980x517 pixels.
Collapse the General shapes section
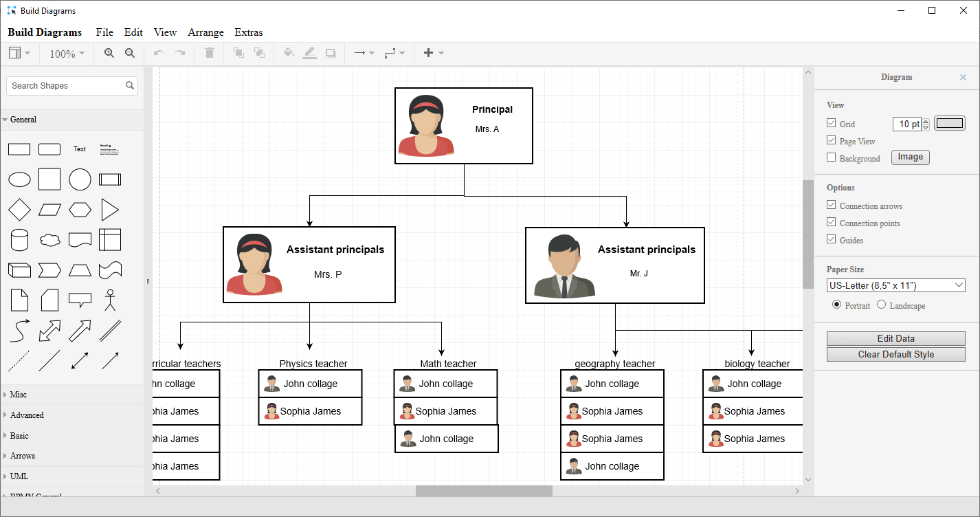click(72, 120)
